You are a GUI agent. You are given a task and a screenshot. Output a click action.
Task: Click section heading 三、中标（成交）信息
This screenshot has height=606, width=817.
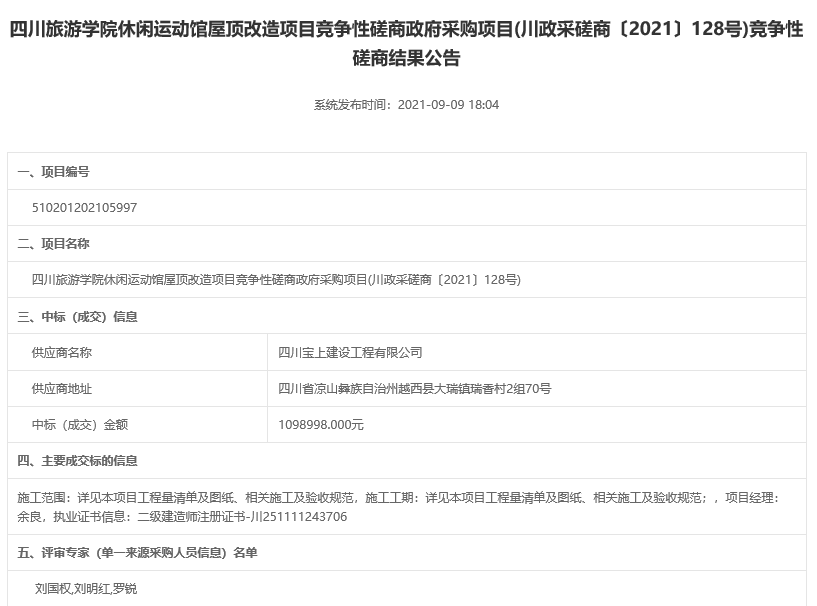point(77,316)
